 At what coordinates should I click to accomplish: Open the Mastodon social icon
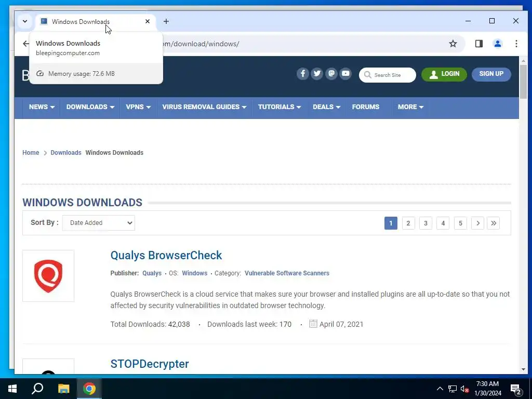(x=331, y=74)
